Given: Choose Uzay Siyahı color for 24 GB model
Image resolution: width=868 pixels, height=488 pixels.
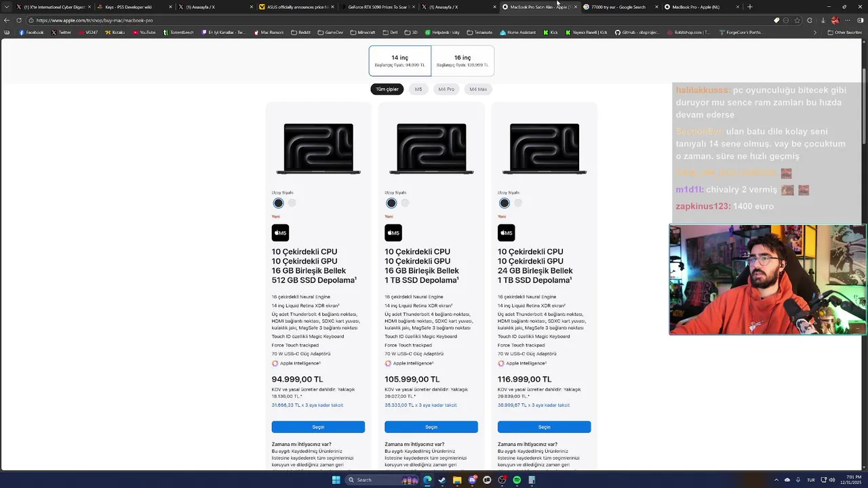Looking at the screenshot, I should click(x=504, y=203).
